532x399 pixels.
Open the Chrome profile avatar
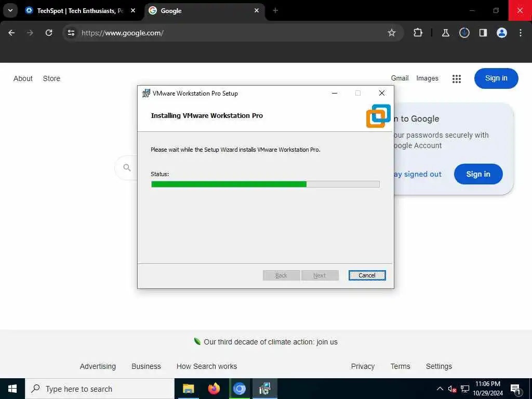[x=502, y=33]
